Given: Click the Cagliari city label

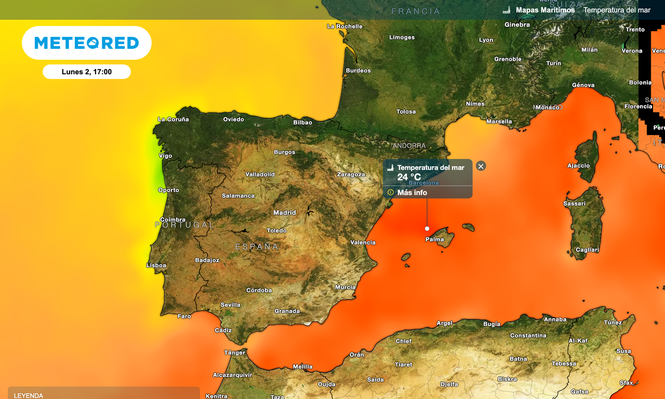Looking at the screenshot, I should tap(587, 250).
